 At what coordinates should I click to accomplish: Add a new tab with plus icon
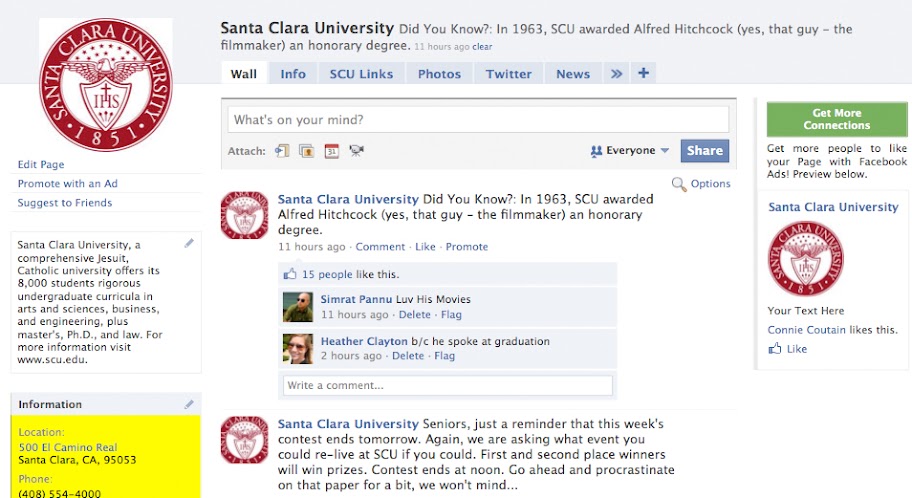(643, 73)
